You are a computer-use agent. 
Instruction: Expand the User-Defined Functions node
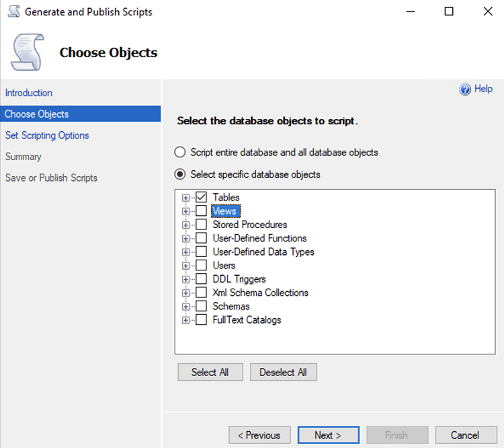coord(185,238)
